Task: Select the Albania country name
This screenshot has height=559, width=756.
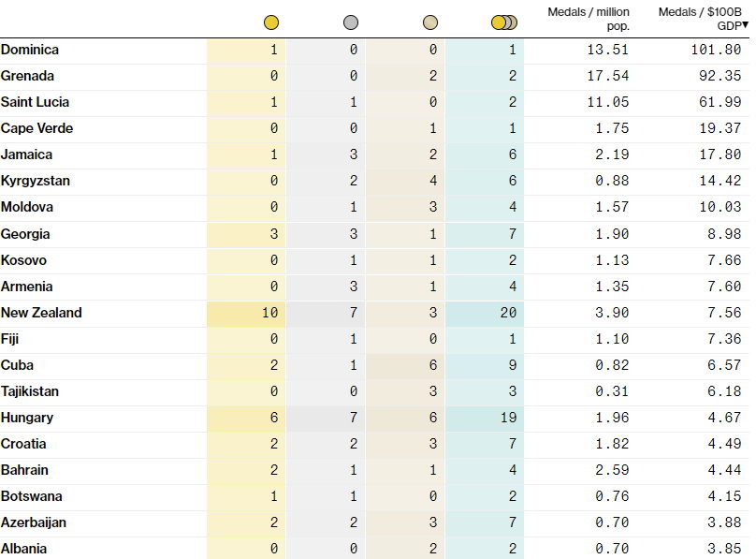Action: pyautogui.click(x=23, y=549)
